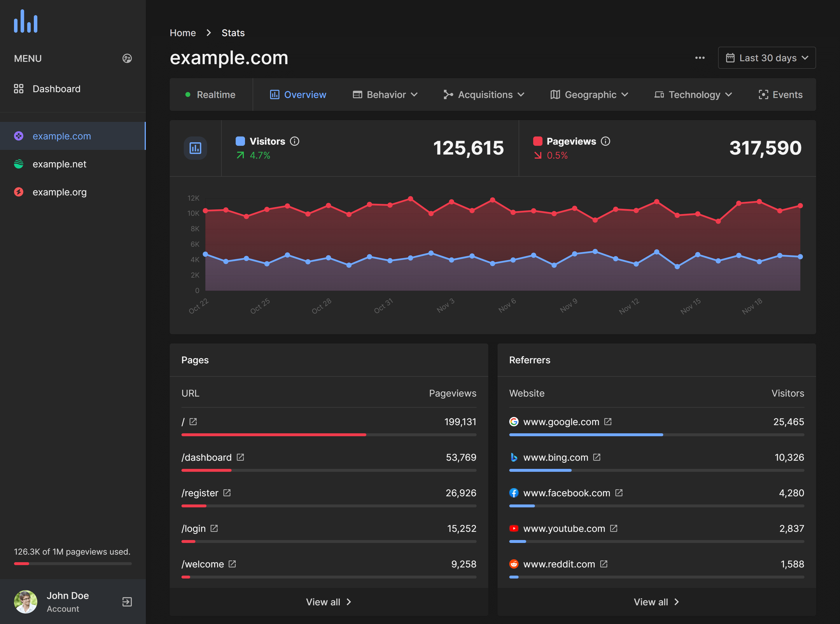Select the Overview tab
The width and height of the screenshot is (840, 624).
[x=305, y=94]
